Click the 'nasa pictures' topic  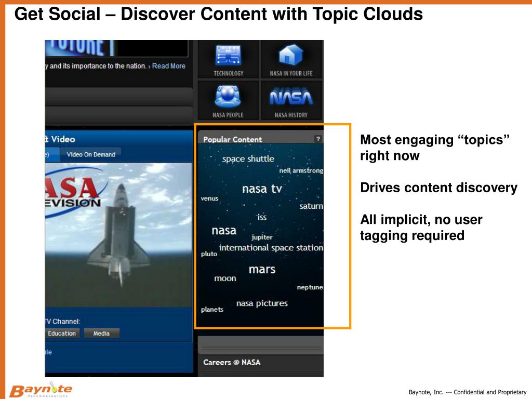coord(262,303)
